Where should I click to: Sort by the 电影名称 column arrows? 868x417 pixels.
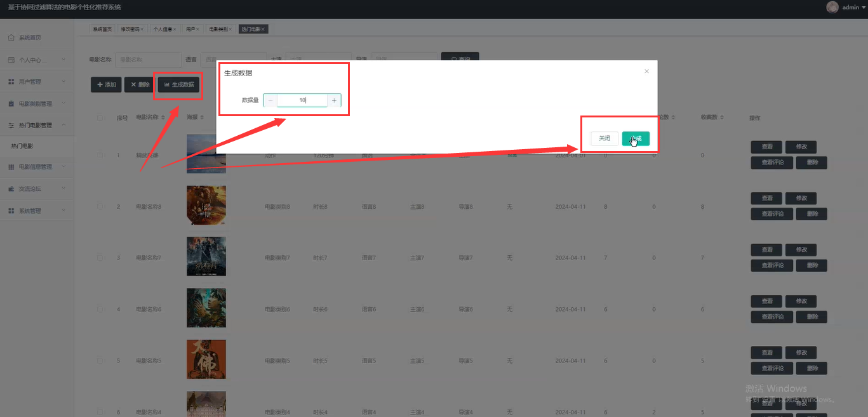(164, 117)
